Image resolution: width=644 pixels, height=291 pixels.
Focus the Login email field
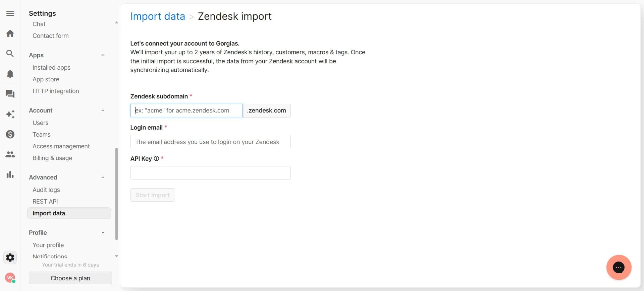(210, 142)
